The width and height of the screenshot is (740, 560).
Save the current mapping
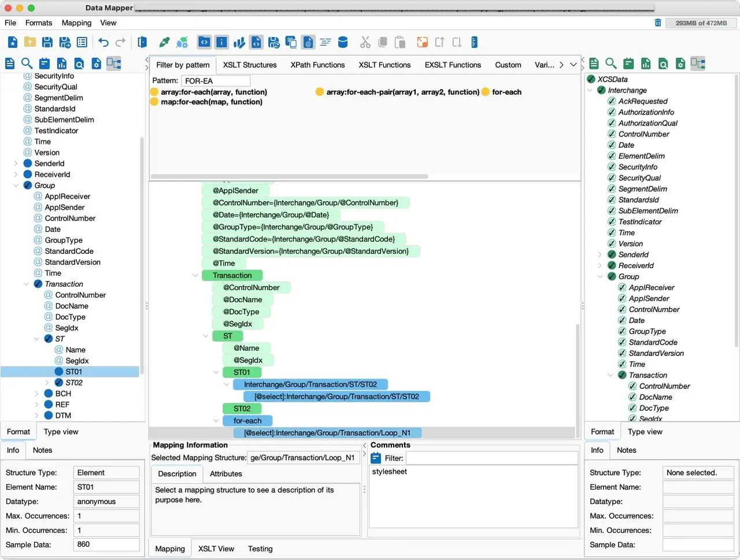click(x=47, y=42)
